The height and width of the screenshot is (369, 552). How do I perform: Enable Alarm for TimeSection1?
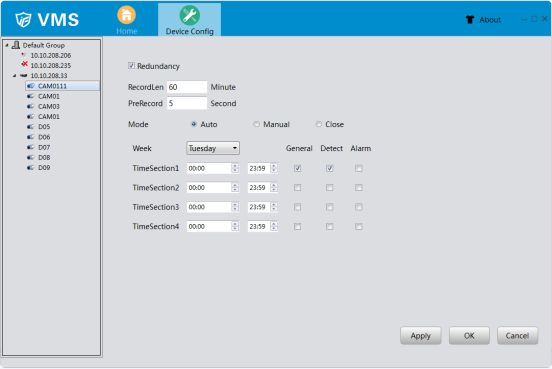click(359, 168)
